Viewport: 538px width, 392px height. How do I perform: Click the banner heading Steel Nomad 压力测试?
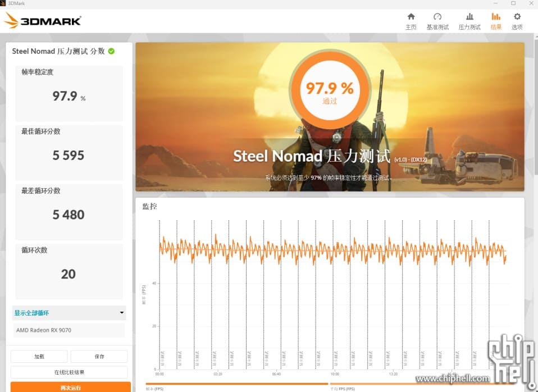click(312, 156)
